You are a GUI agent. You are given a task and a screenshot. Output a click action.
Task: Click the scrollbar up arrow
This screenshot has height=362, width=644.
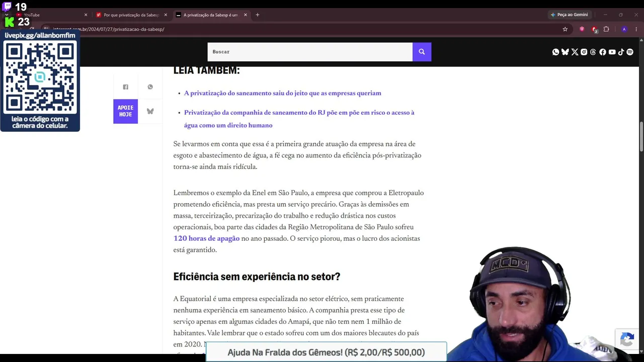click(641, 40)
